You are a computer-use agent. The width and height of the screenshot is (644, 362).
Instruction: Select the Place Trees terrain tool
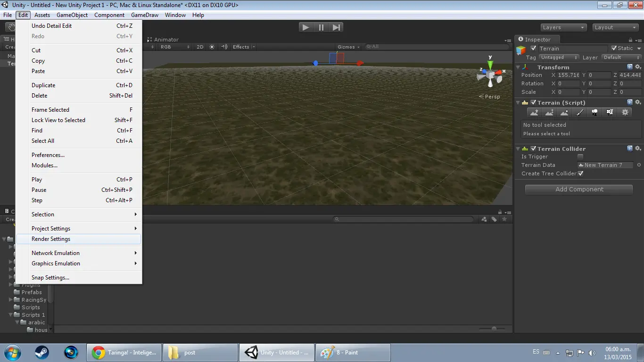594,112
